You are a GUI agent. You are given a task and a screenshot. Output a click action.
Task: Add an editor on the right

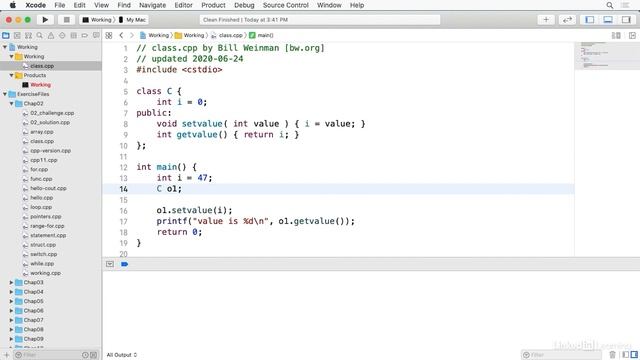(632, 36)
